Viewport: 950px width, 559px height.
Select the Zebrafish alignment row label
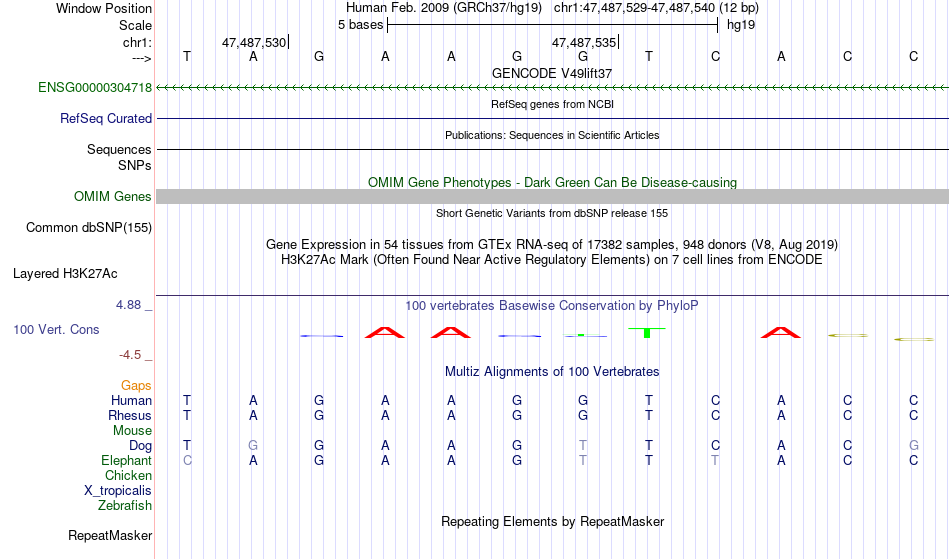pyautogui.click(x=125, y=505)
